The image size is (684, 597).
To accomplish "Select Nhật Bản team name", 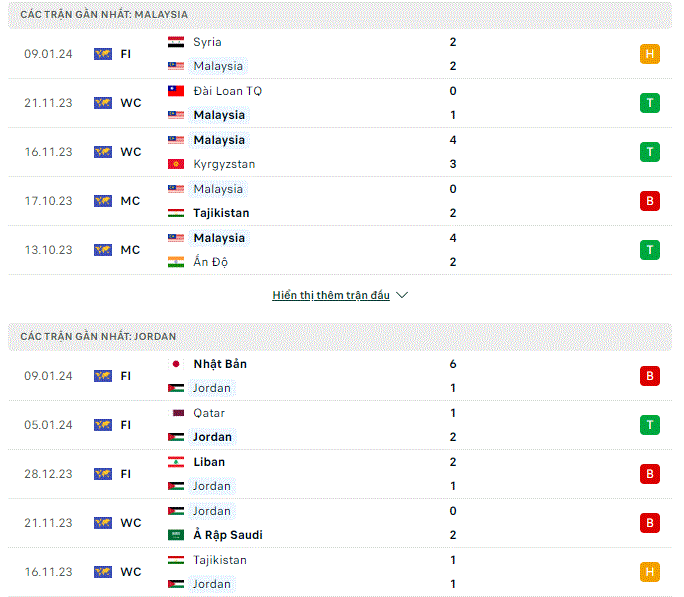I will coord(220,364).
